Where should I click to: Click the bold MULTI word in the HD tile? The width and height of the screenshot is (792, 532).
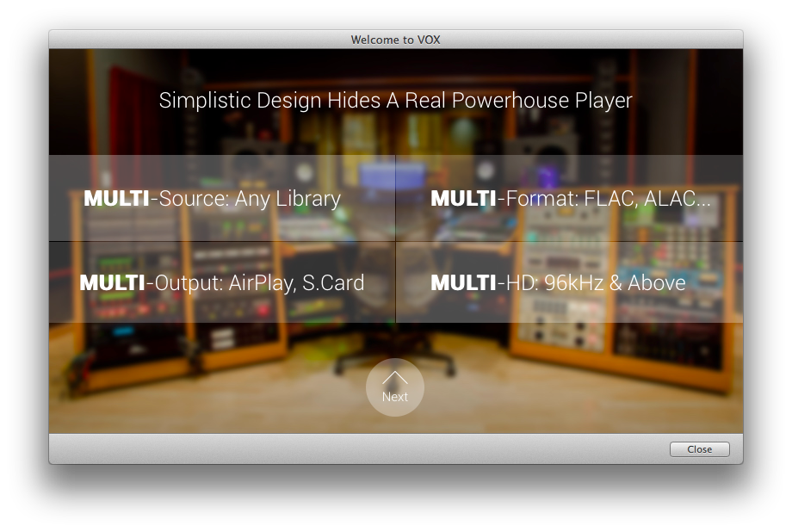tap(463, 282)
